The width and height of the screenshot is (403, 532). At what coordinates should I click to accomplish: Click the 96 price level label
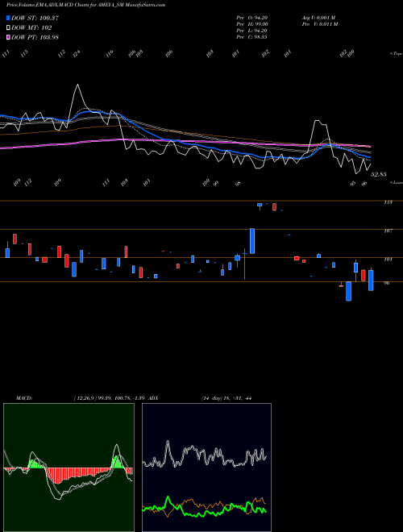pyautogui.click(x=386, y=283)
